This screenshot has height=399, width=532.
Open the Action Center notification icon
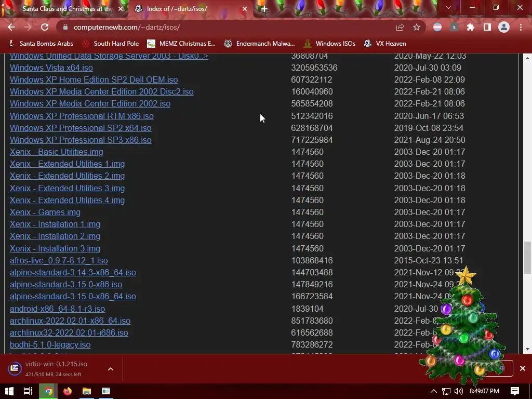click(x=515, y=391)
